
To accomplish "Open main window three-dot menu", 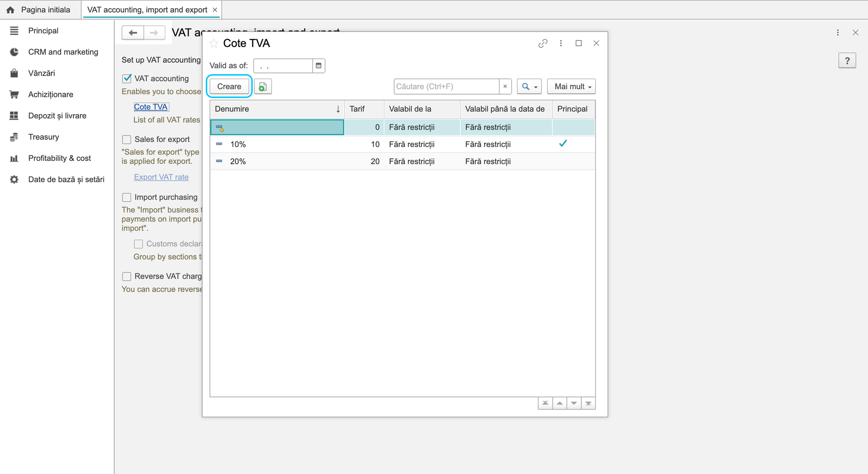I will tap(838, 32).
